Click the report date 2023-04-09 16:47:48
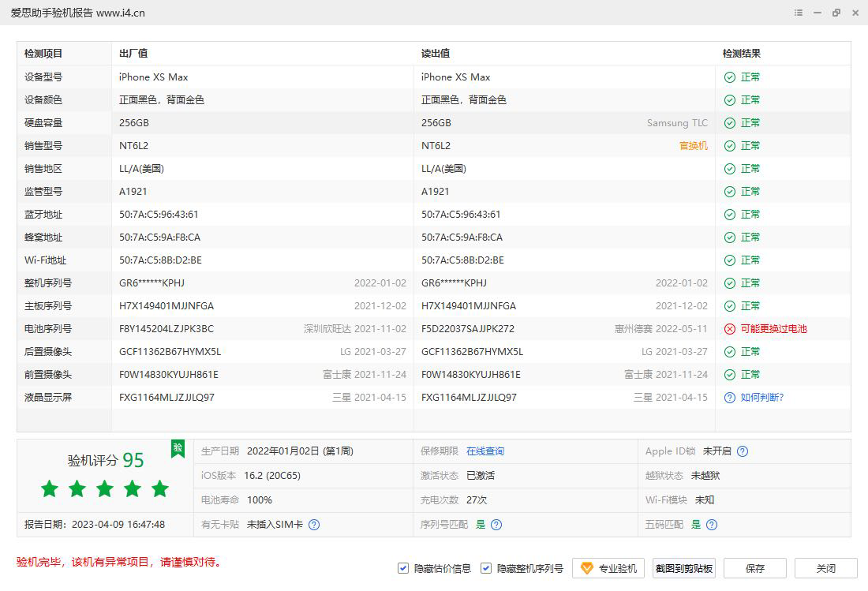The width and height of the screenshot is (868, 591). (118, 525)
